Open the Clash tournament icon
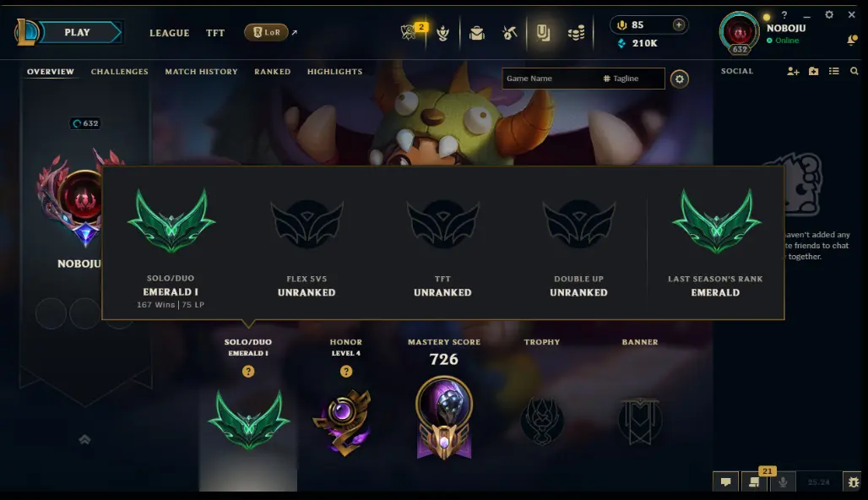Screen dimensions: 868x500 pyautogui.click(x=442, y=33)
